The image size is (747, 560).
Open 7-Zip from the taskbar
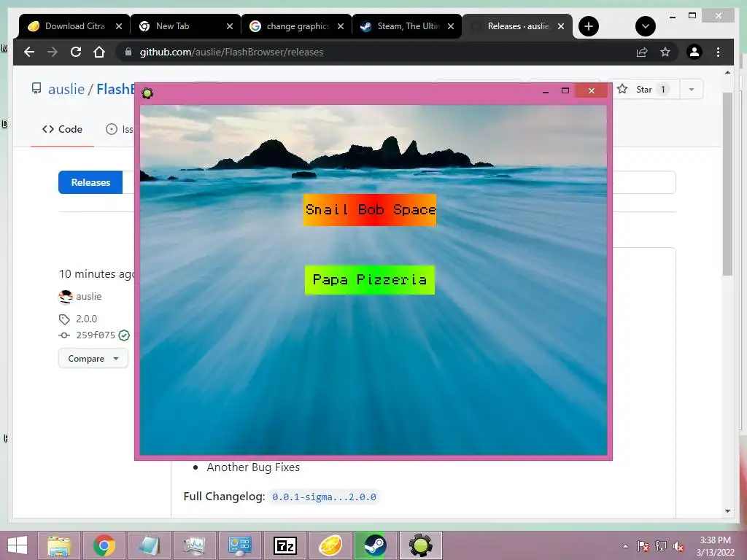(x=285, y=545)
